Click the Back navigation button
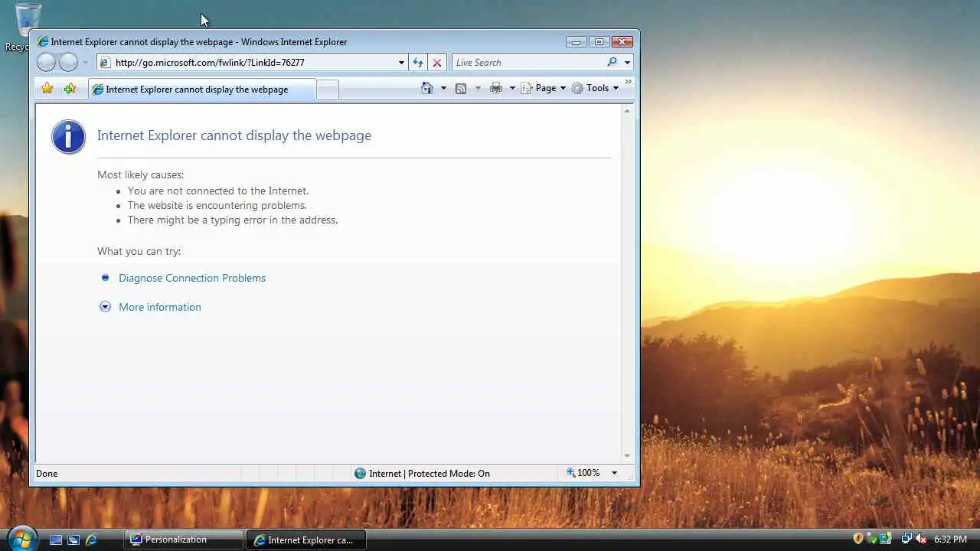The height and width of the screenshot is (551, 980). (47, 63)
